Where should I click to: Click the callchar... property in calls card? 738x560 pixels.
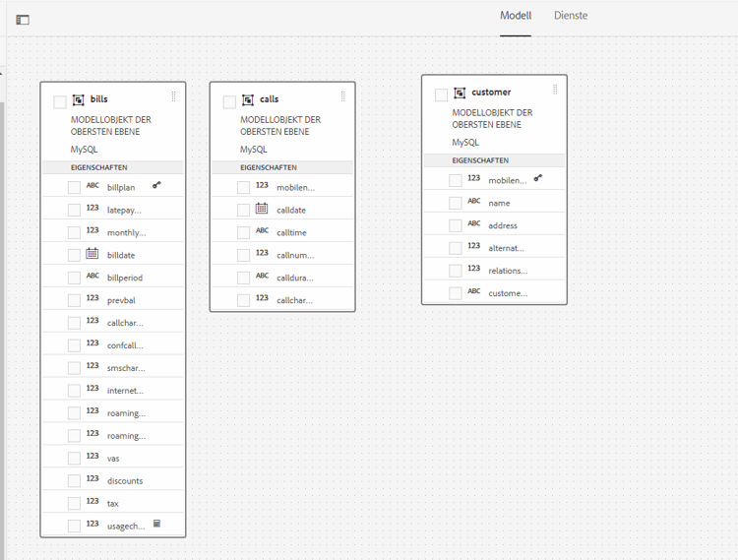click(294, 300)
